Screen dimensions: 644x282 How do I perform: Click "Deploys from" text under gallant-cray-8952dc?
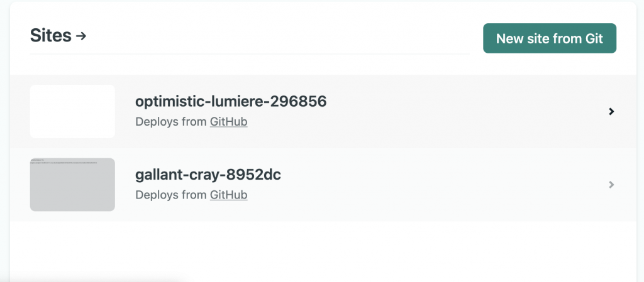coord(170,195)
